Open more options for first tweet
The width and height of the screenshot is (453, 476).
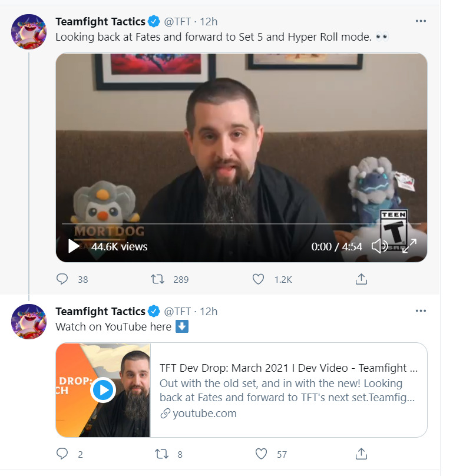(421, 21)
